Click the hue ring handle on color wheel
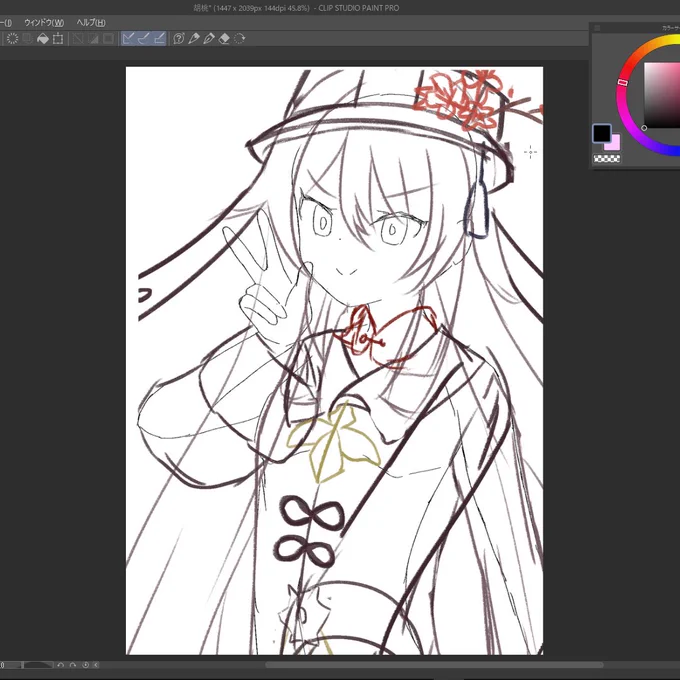Viewport: 680px width, 680px height. [622, 82]
